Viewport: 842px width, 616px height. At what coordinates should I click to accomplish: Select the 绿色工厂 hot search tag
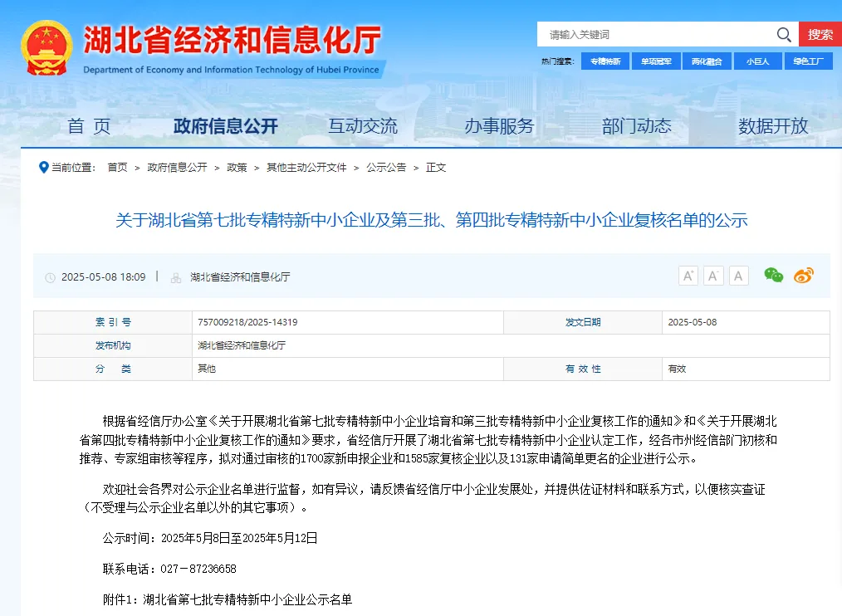click(809, 61)
